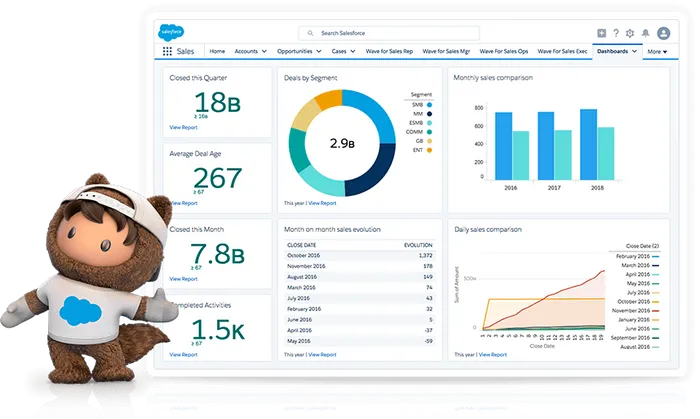Image resolution: width=700 pixels, height=419 pixels.
Task: Click the 1.5K Completed Activities value
Action: 218,330
